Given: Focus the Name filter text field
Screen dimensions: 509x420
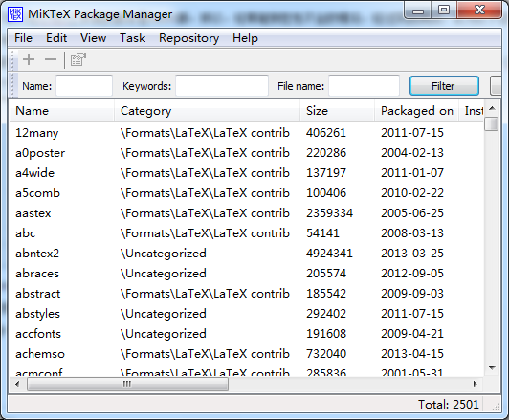Looking at the screenshot, I should point(84,86).
